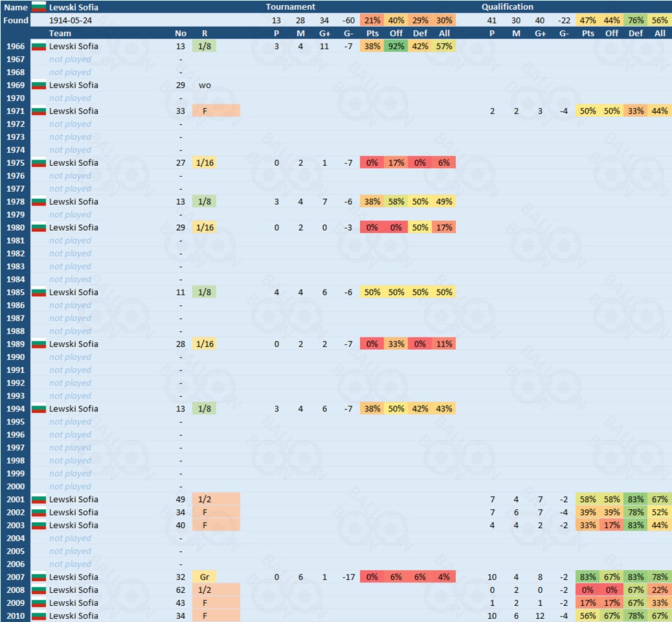This screenshot has height=622, width=672.
Task: Open the Lewski Sofia team name in the 1978 row
Action: pyautogui.click(x=74, y=202)
